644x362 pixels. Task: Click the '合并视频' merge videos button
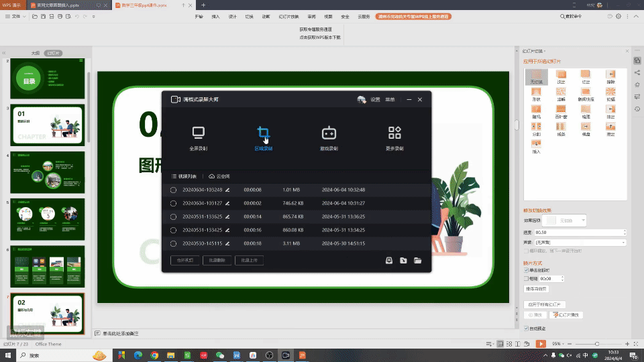click(185, 260)
